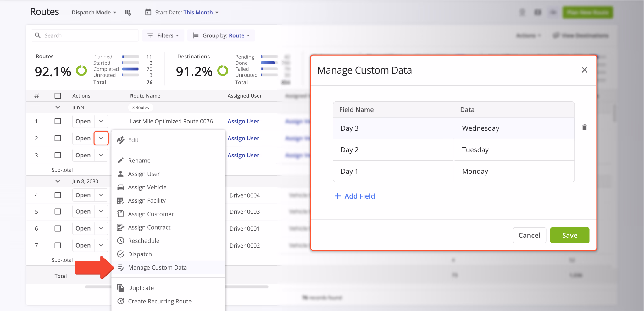Click the filter icon beside Filters
The width and height of the screenshot is (644, 311).
pos(150,35)
